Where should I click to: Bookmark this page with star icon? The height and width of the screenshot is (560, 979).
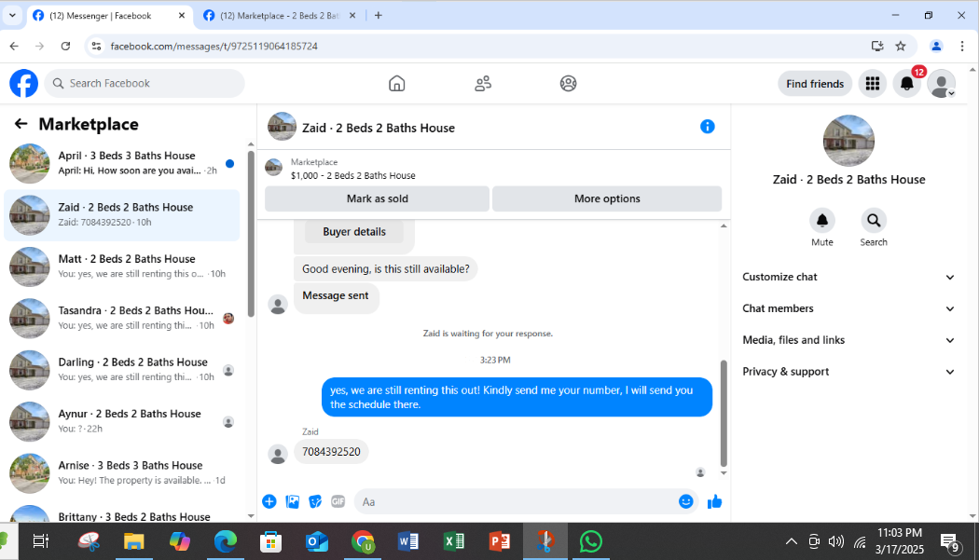pos(901,47)
